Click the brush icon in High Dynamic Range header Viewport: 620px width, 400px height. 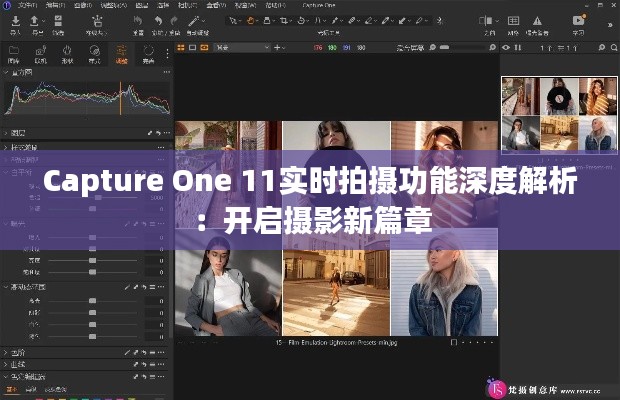pos(127,287)
